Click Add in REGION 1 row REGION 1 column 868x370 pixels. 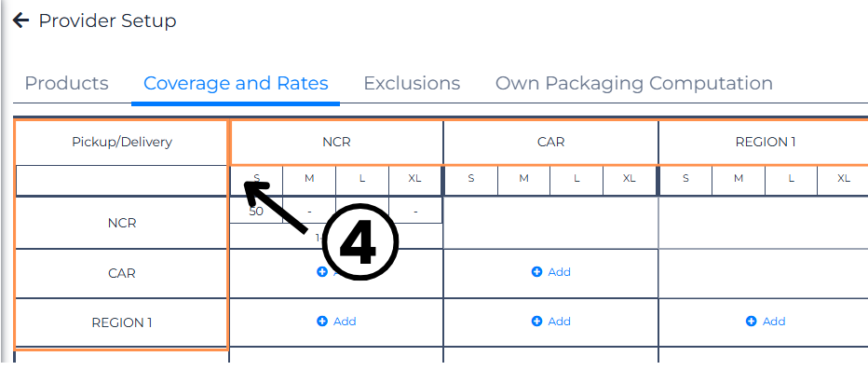pyautogui.click(x=774, y=322)
